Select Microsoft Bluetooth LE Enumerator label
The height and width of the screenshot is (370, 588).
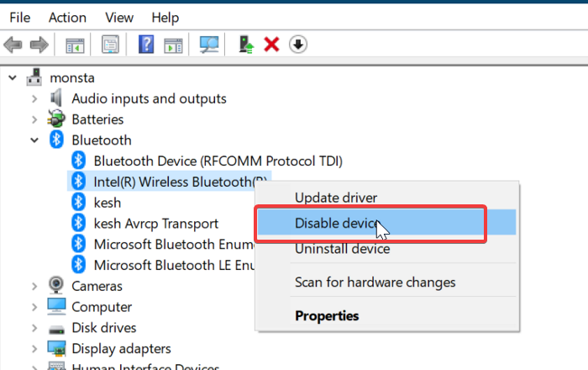[174, 265]
